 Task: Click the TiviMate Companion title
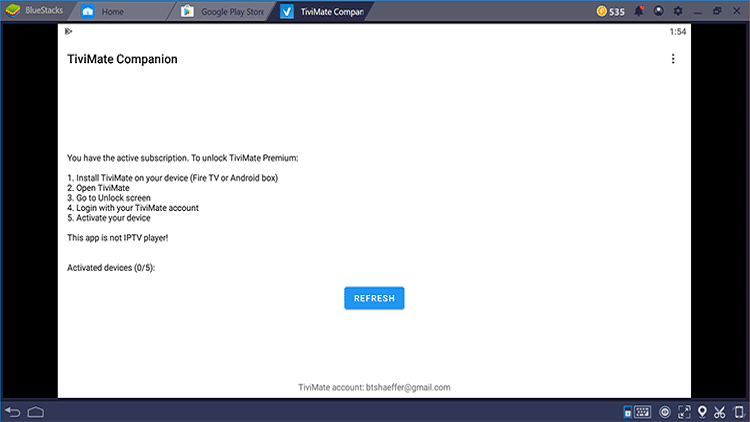coord(122,59)
